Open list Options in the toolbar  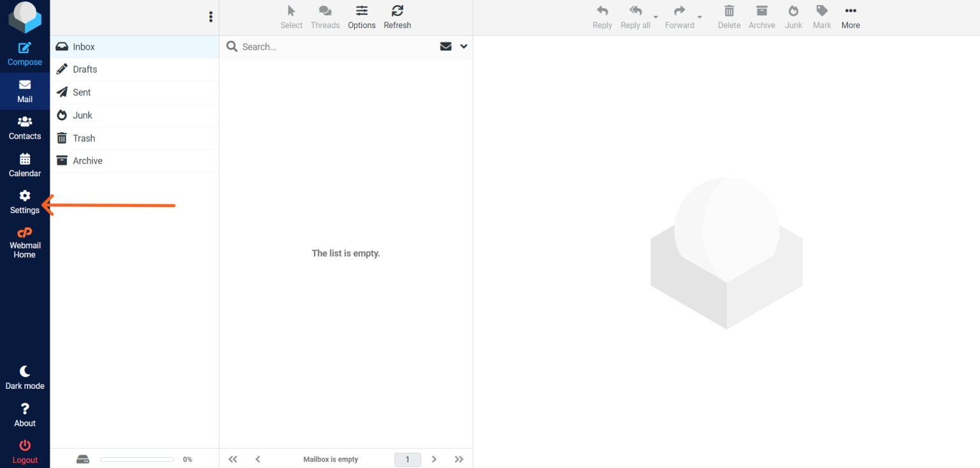click(x=362, y=17)
